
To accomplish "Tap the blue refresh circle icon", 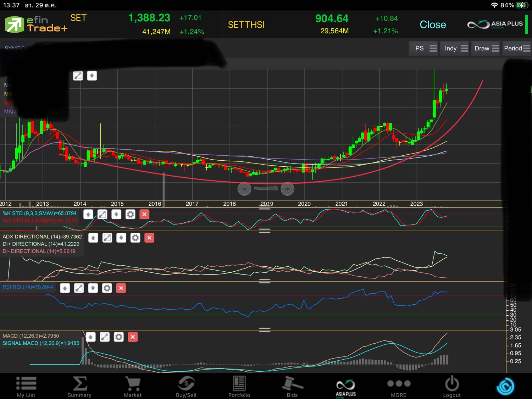I will click(x=505, y=387).
